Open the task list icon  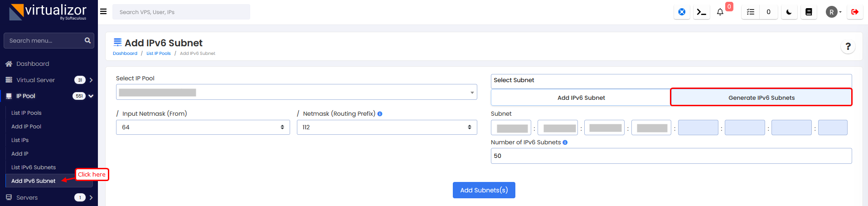point(751,12)
